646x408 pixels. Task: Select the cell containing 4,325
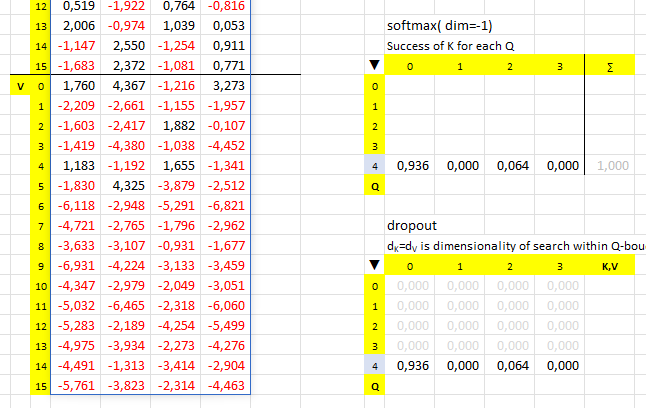coord(126,185)
